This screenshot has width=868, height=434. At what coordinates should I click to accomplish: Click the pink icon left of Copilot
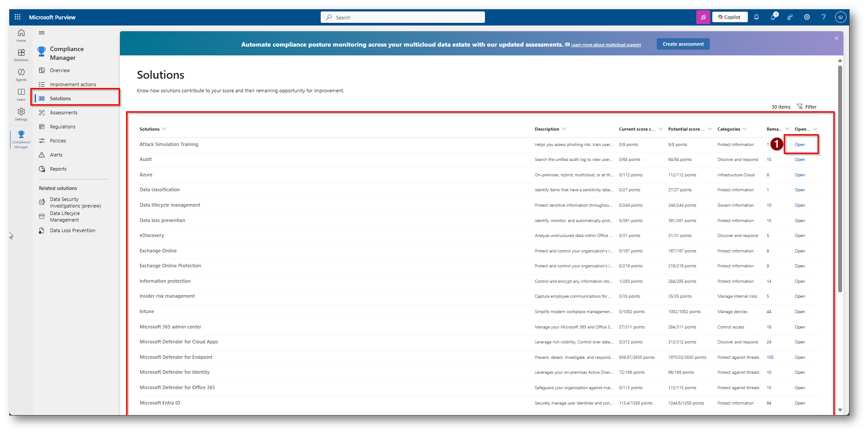703,17
